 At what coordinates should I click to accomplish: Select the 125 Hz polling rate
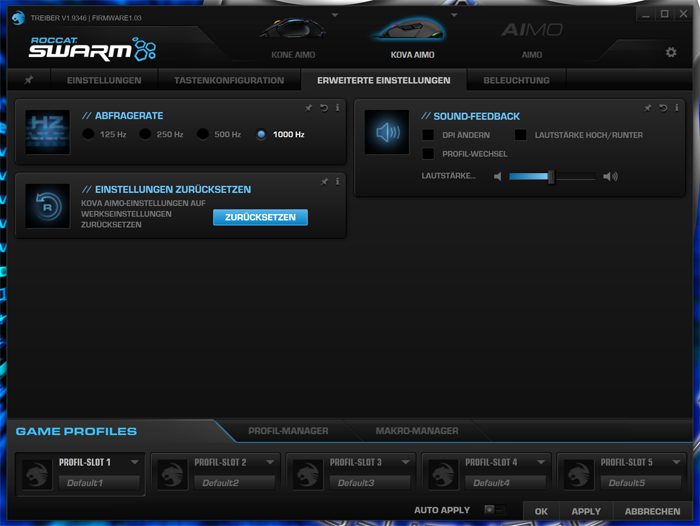coord(89,134)
